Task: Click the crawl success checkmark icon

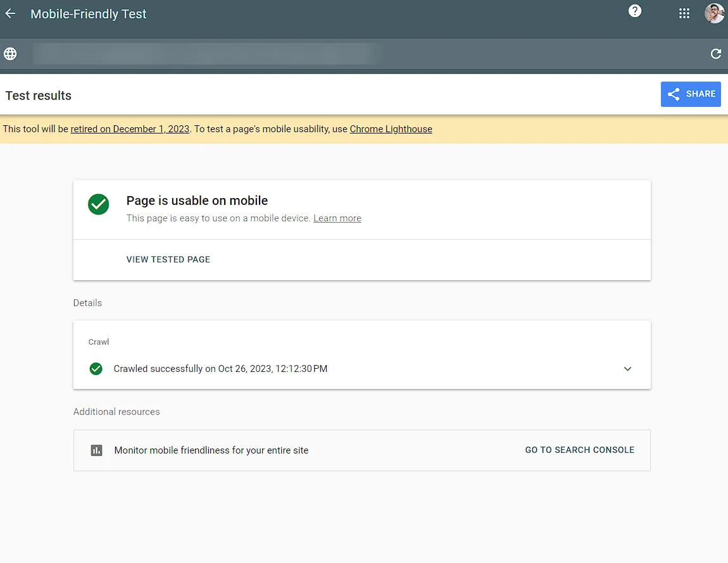Action: click(96, 369)
